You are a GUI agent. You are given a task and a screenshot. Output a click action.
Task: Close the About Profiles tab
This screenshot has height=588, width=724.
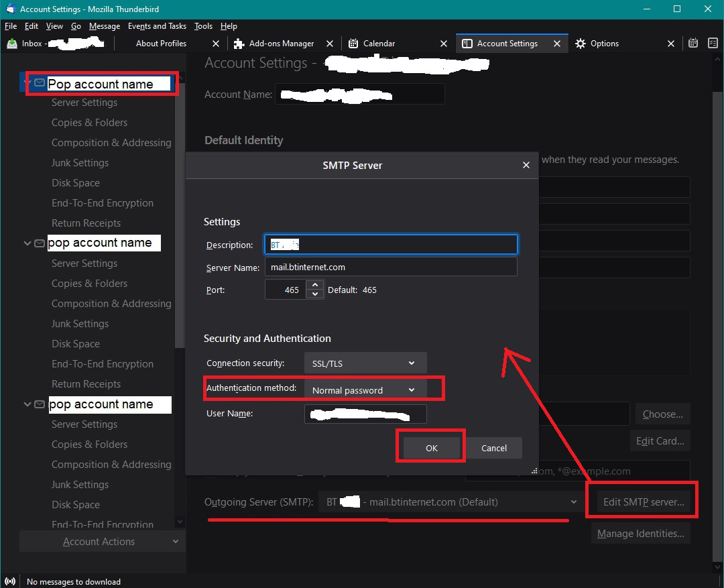pyautogui.click(x=216, y=44)
